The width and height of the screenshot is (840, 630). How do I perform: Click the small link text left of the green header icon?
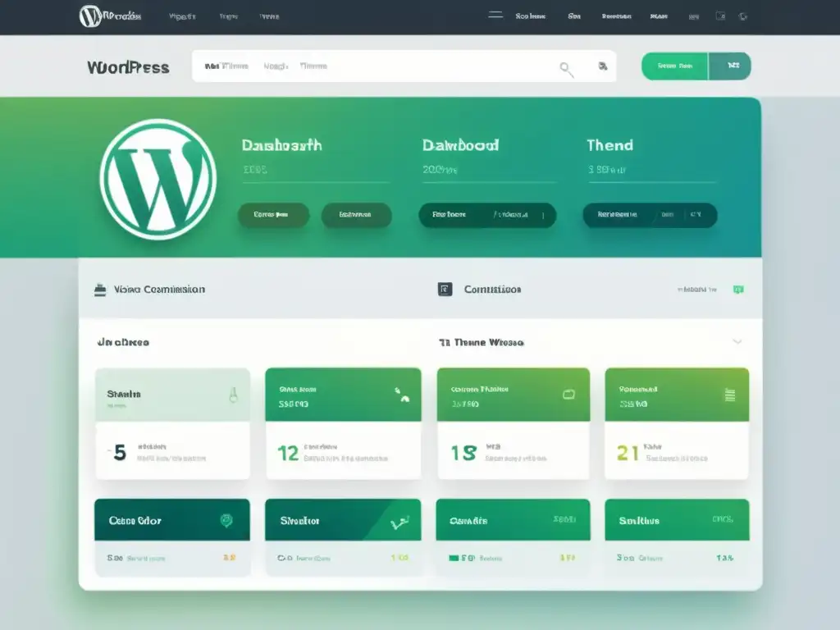click(697, 290)
